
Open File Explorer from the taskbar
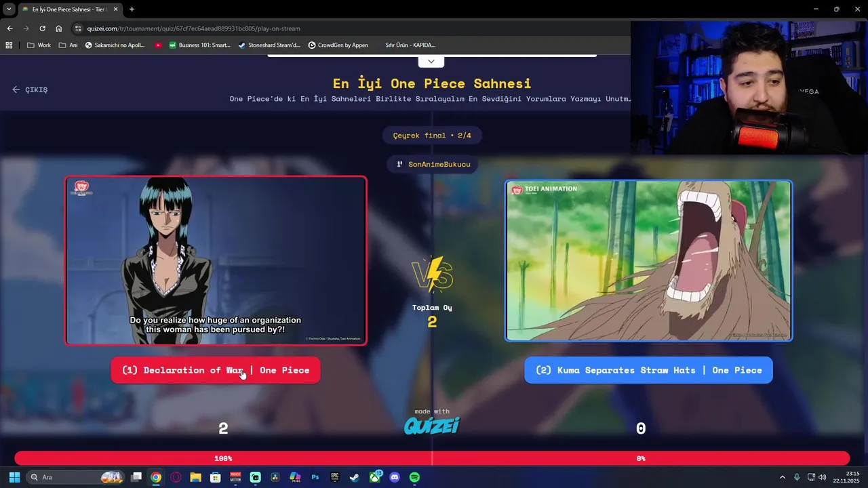(195, 477)
